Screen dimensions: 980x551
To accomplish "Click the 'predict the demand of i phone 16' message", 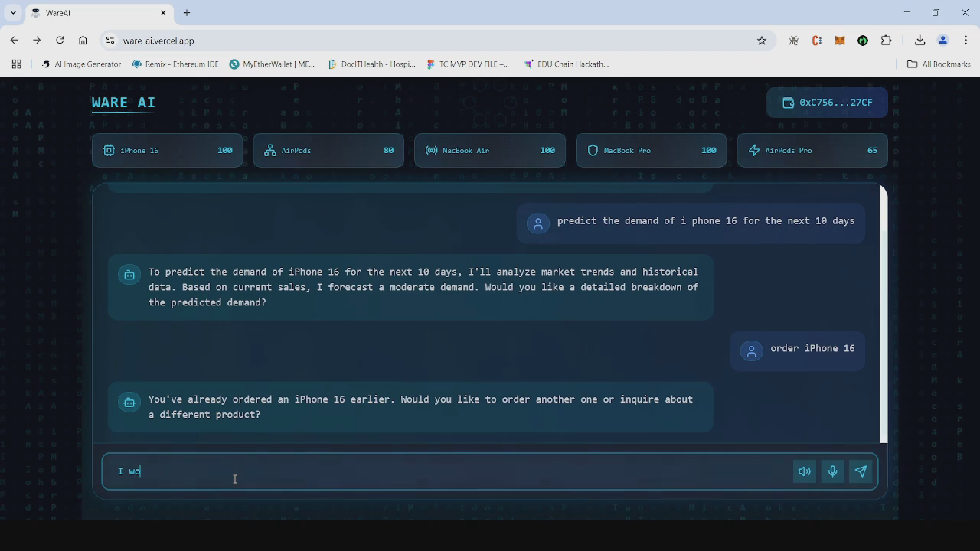I will pyautogui.click(x=706, y=220).
